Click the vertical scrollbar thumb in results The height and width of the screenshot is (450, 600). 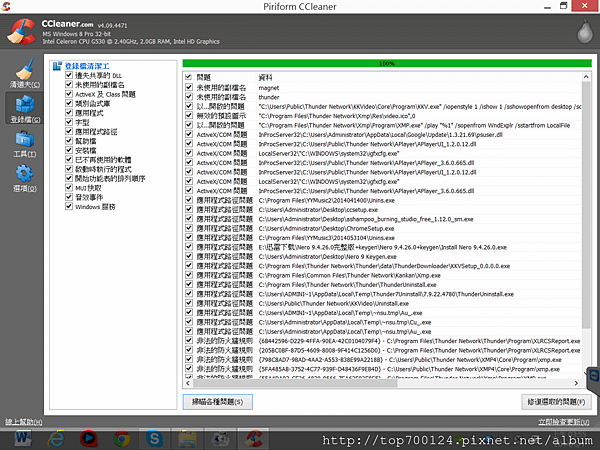[586, 204]
